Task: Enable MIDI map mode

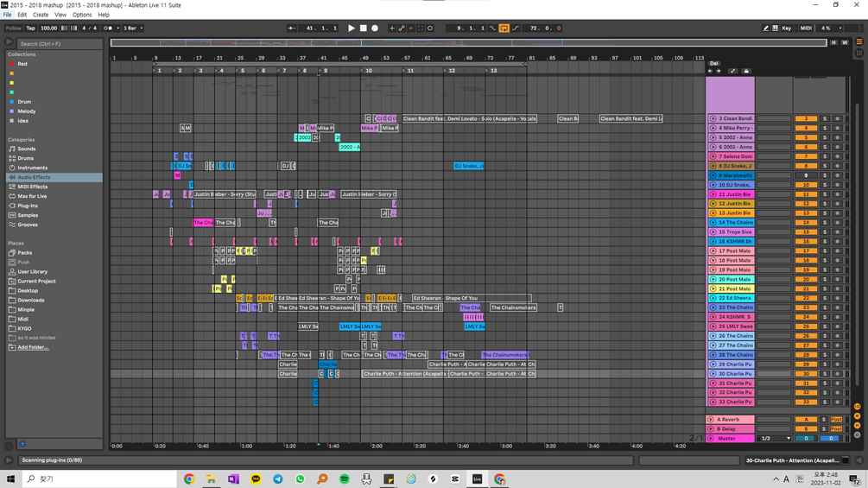Action: (x=806, y=28)
